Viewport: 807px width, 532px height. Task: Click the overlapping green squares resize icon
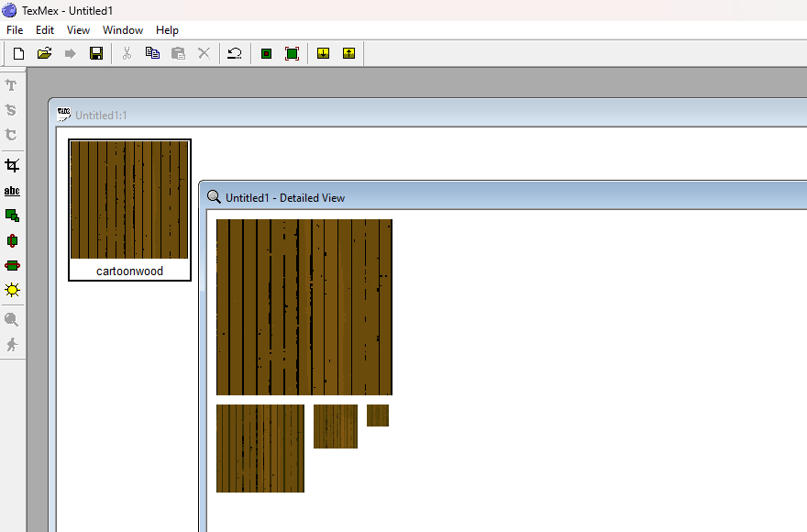coord(12,216)
